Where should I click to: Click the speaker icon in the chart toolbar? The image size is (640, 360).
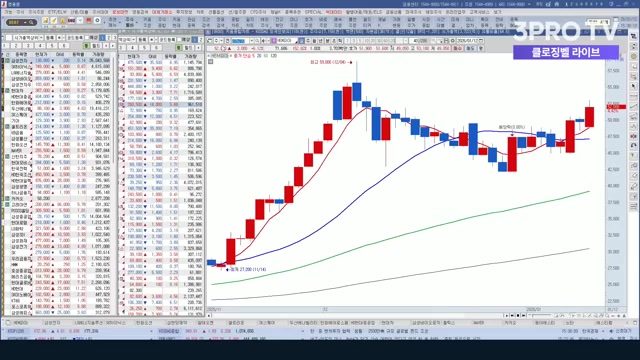tap(263, 41)
